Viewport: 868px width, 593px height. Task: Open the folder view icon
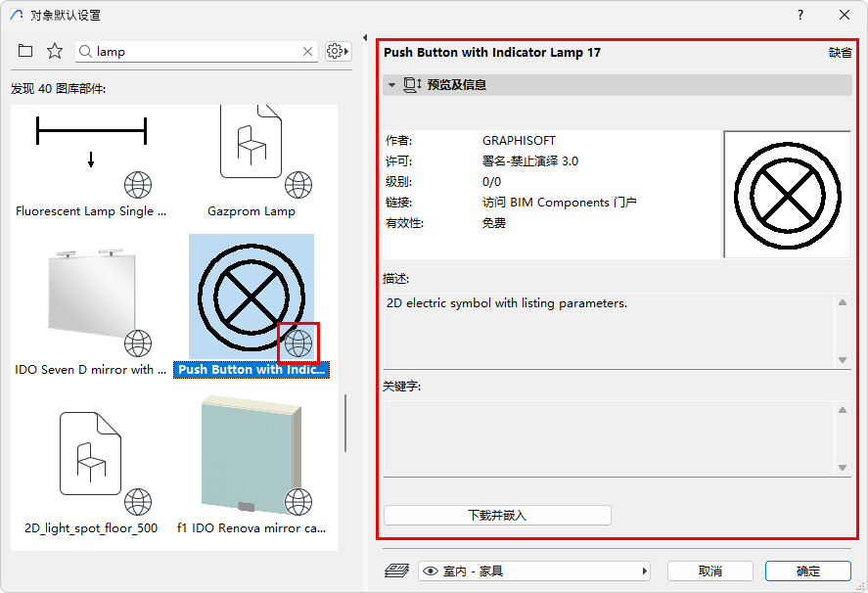pyautogui.click(x=25, y=51)
